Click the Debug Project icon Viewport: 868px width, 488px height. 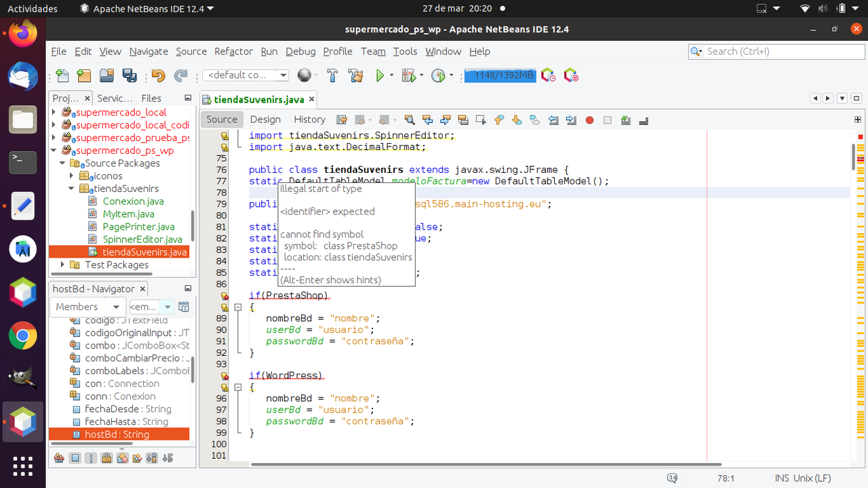[408, 75]
